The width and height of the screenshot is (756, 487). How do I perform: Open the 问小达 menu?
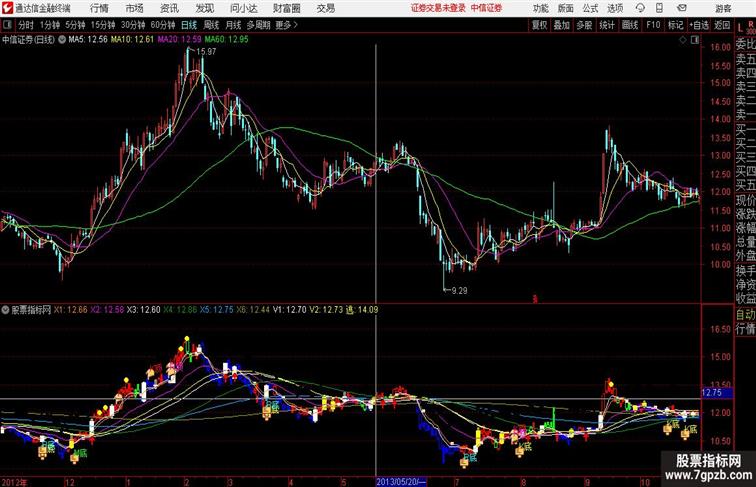tap(243, 8)
